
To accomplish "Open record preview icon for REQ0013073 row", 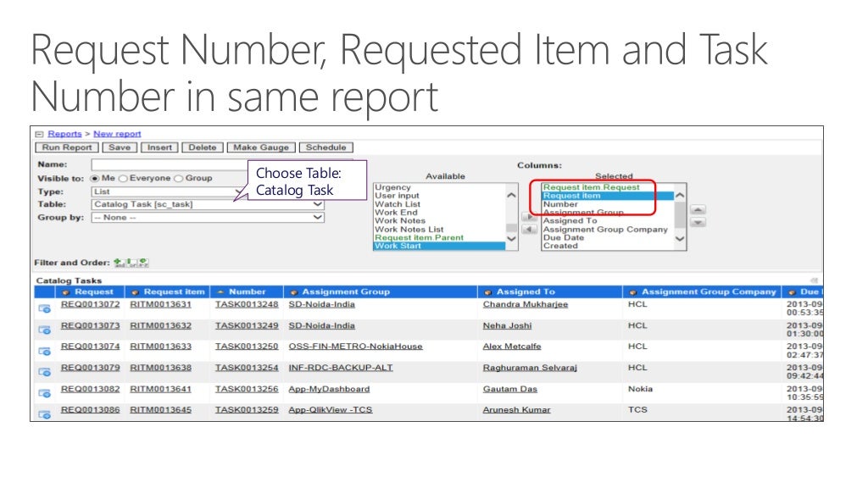I will coord(44,330).
